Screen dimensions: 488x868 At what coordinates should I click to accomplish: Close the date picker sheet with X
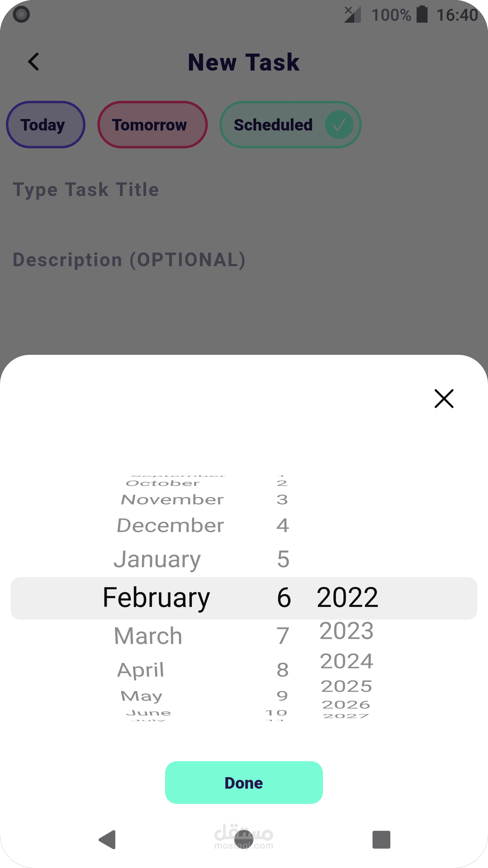pyautogui.click(x=444, y=398)
